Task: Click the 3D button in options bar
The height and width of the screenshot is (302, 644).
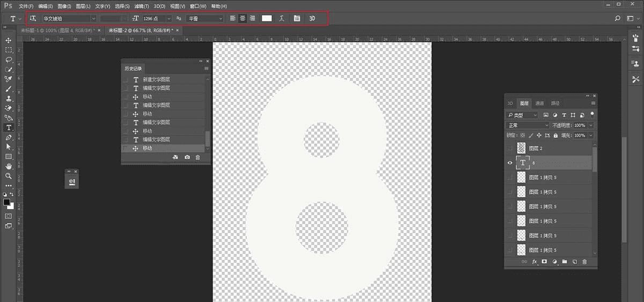Action: click(x=312, y=18)
